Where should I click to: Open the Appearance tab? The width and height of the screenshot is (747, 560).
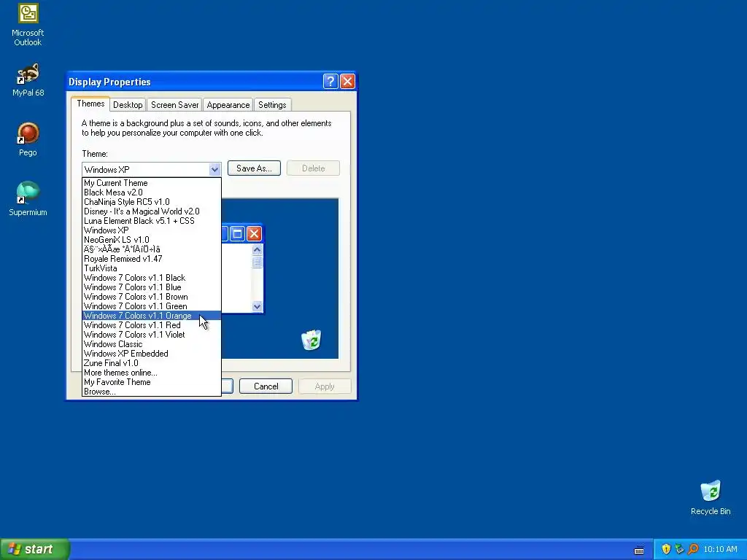click(x=228, y=105)
